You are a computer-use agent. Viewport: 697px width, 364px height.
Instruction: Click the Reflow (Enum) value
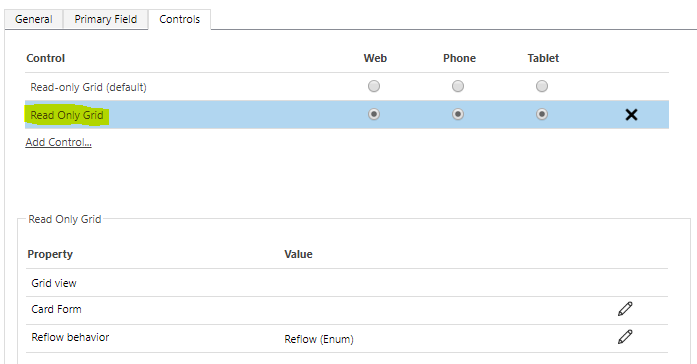click(x=319, y=339)
